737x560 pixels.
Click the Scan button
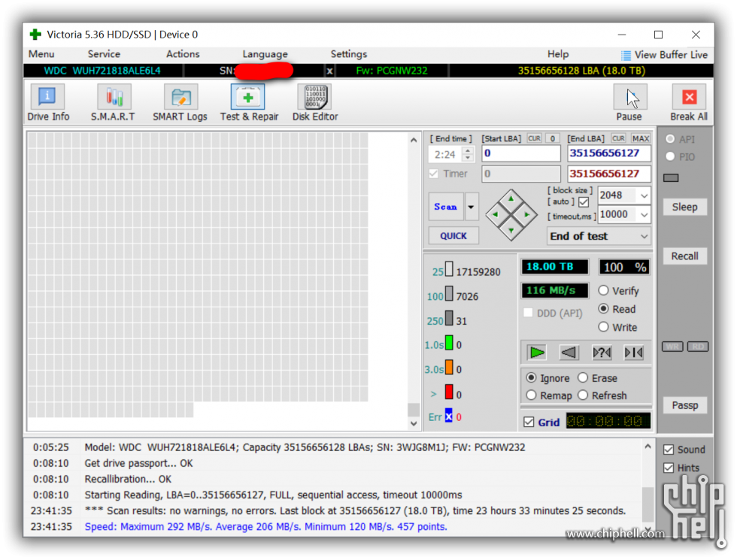pyautogui.click(x=445, y=207)
